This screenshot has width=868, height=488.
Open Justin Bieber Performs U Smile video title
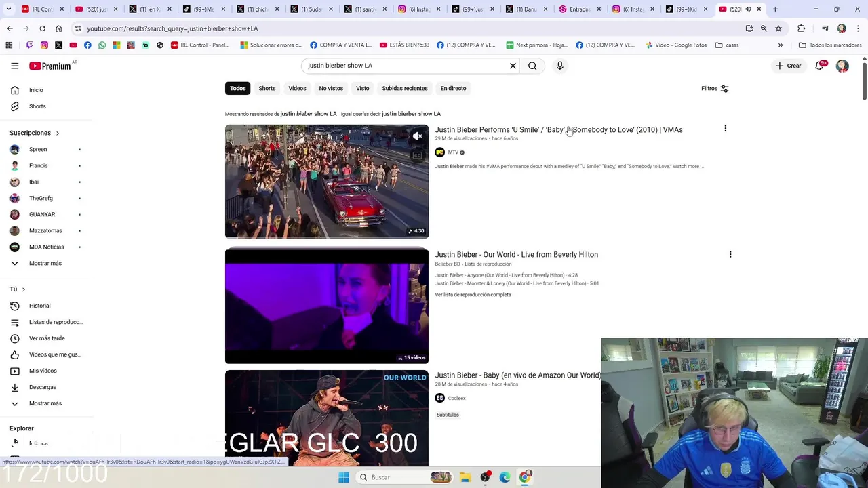559,129
